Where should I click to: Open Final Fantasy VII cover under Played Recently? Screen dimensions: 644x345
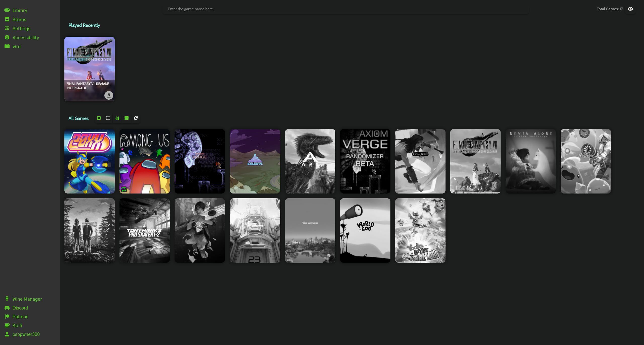(90, 69)
